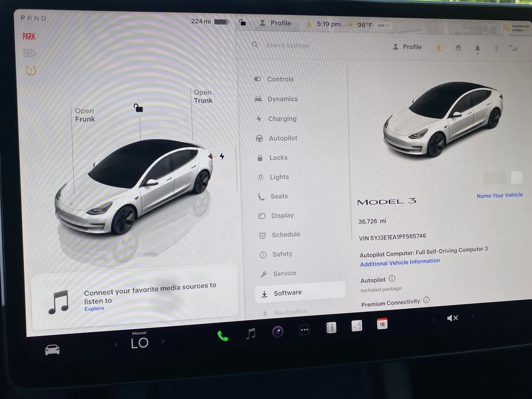Open the purple camera app icon

coord(278,332)
